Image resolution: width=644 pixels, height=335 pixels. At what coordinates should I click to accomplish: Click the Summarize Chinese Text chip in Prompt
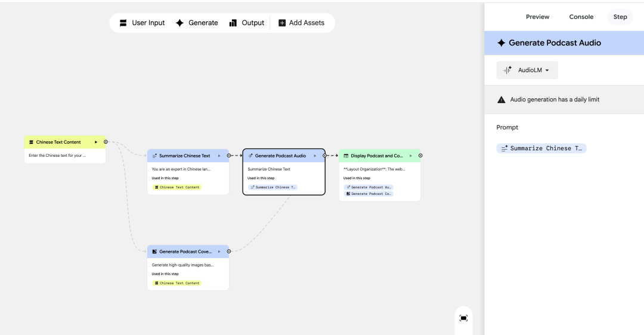tap(541, 148)
